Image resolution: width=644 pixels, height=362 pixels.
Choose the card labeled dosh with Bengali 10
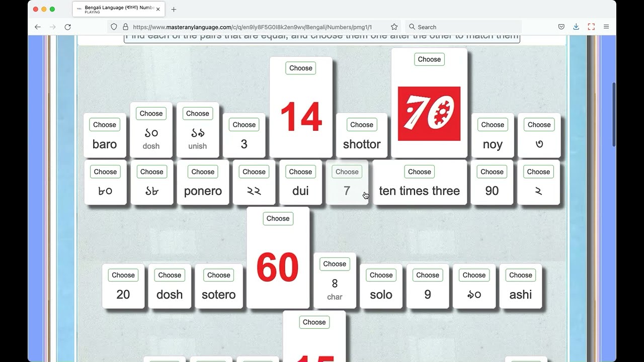[x=151, y=113]
